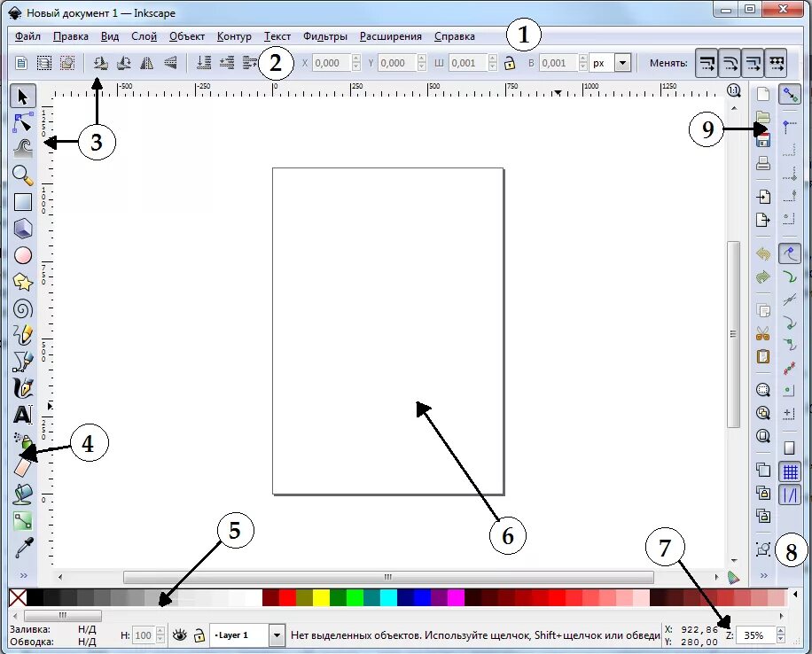Select the Dropper color picker tool
The height and width of the screenshot is (654, 812).
coord(23,548)
